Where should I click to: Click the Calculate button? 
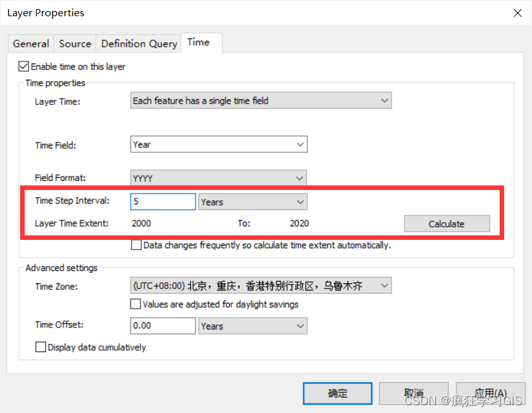pos(446,224)
